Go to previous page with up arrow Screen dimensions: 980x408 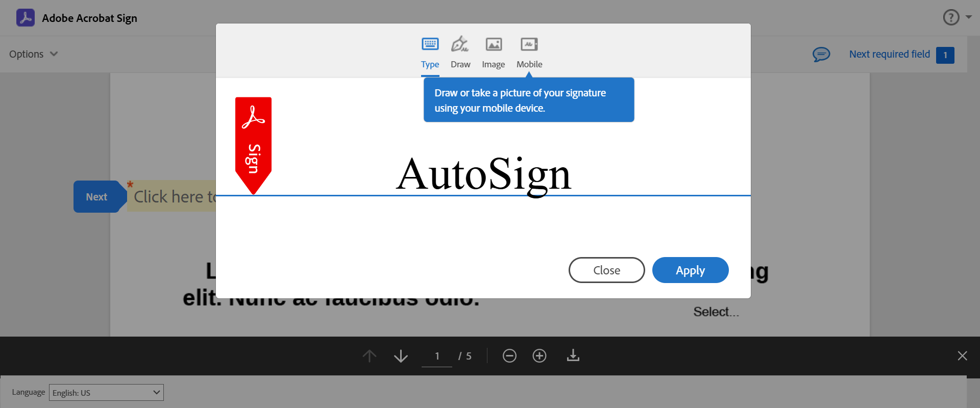click(370, 355)
